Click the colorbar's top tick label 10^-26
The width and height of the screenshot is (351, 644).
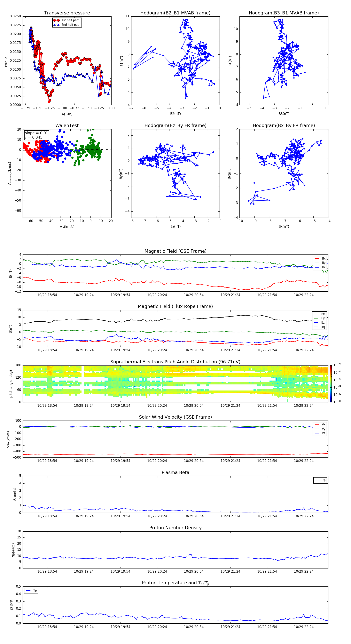point(337,365)
